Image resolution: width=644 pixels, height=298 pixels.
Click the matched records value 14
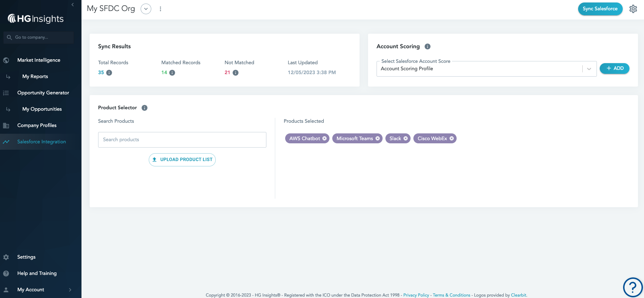pyautogui.click(x=164, y=73)
